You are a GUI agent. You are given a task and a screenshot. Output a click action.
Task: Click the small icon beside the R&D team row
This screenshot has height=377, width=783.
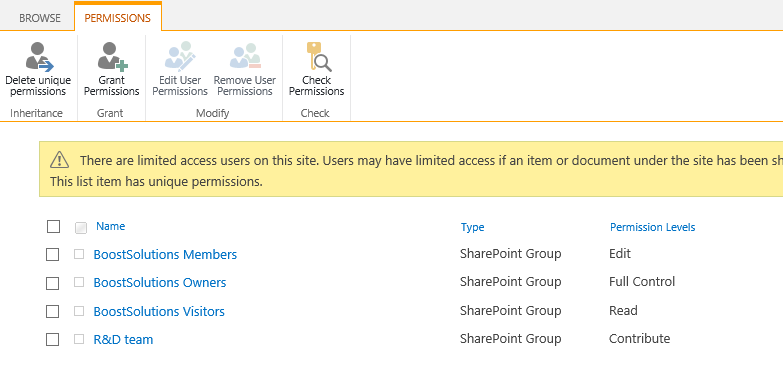point(79,339)
